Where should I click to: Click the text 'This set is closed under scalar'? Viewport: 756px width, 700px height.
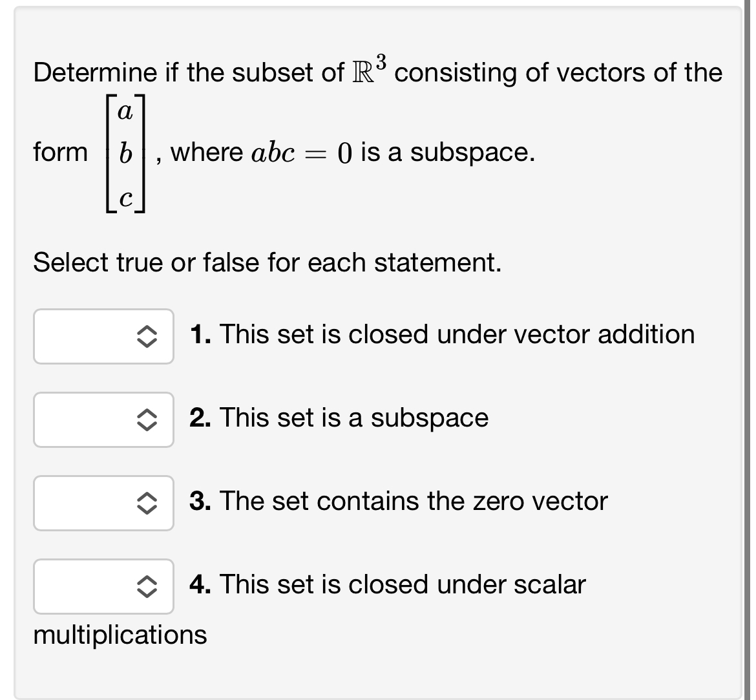click(x=402, y=584)
